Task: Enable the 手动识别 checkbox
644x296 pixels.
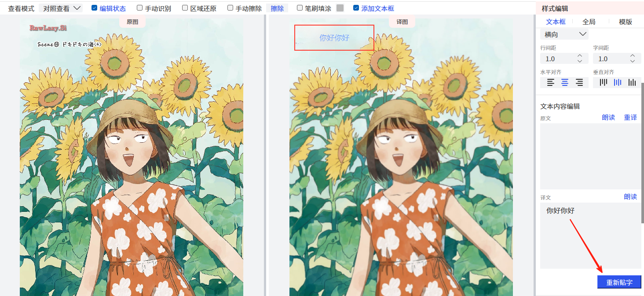Action: 140,8
